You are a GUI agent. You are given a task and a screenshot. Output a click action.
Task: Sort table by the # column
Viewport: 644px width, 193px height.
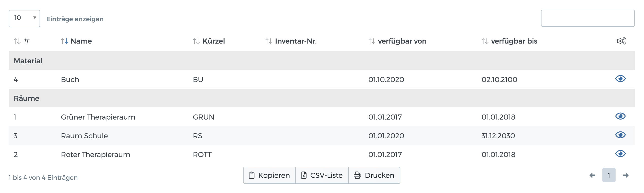[22, 41]
